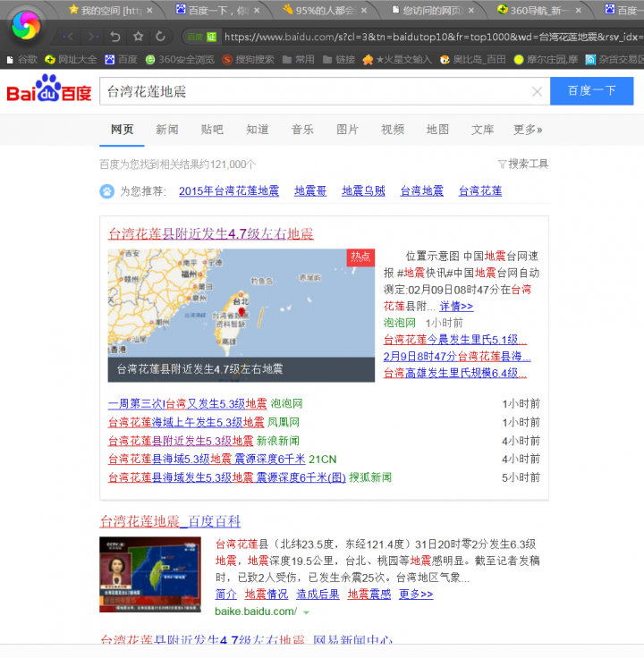
Task: Go back with the browser back arrow
Action: [69, 37]
